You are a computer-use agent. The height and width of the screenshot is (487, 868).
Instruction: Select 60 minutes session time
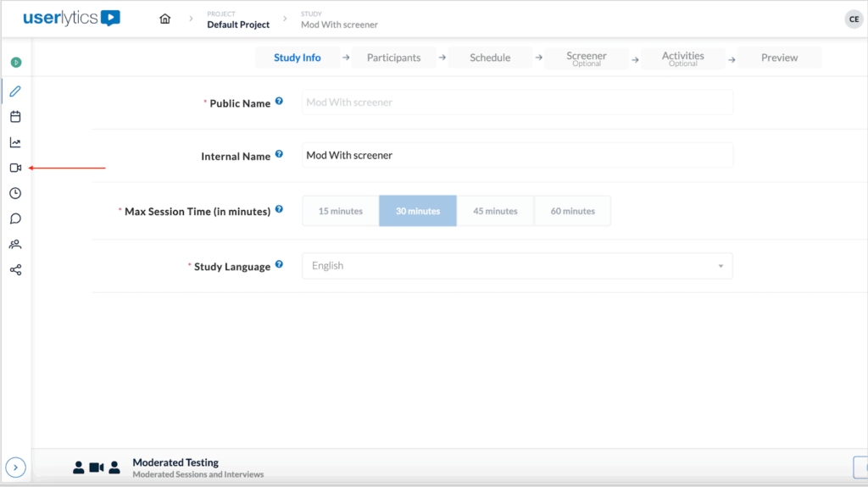click(572, 211)
